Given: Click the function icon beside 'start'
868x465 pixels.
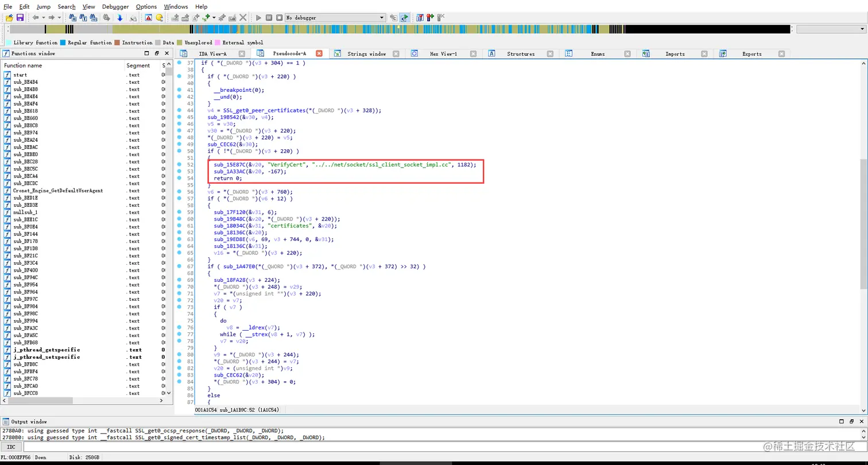Looking at the screenshot, I should (x=7, y=75).
